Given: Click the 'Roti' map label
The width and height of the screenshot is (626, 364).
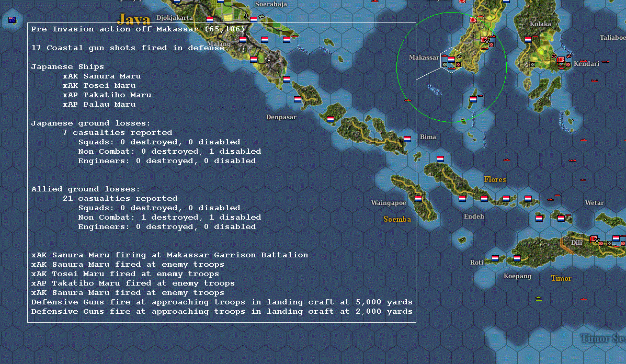Looking at the screenshot, I should [x=476, y=262].
